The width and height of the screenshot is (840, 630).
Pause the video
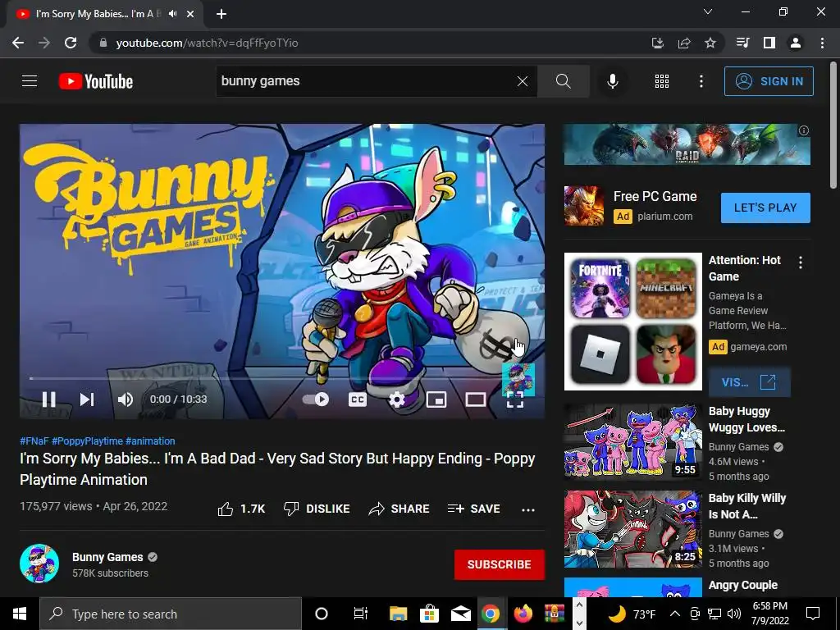48,399
